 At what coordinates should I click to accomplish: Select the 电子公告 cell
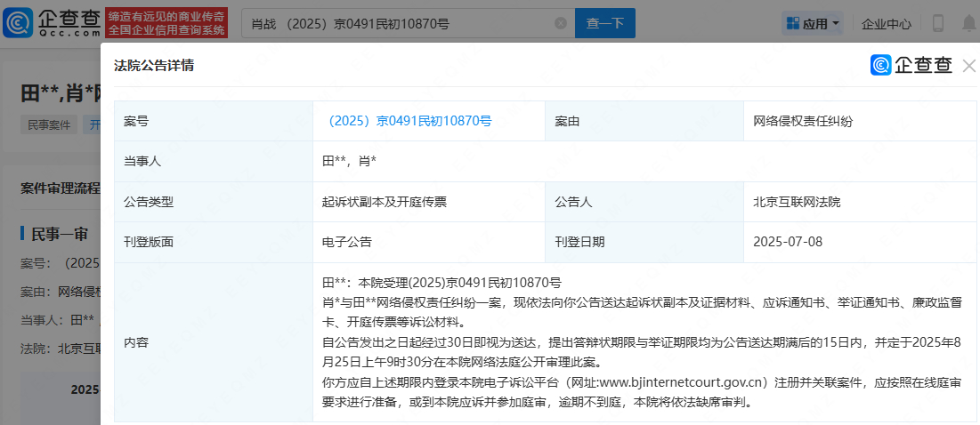(429, 242)
